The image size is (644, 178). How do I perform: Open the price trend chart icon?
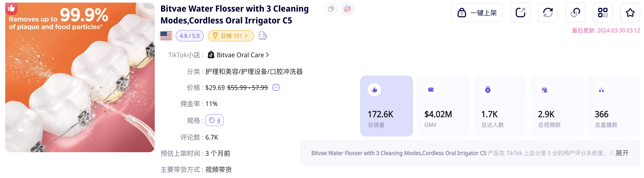[276, 88]
